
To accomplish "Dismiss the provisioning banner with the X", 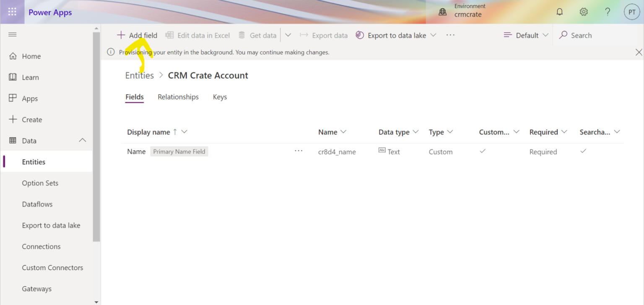I will coord(639,52).
